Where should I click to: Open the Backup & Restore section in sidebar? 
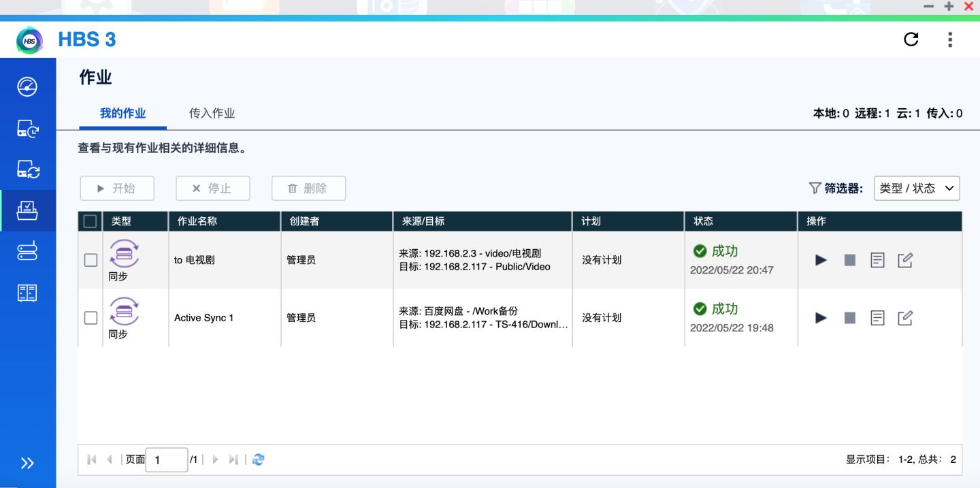[x=27, y=129]
